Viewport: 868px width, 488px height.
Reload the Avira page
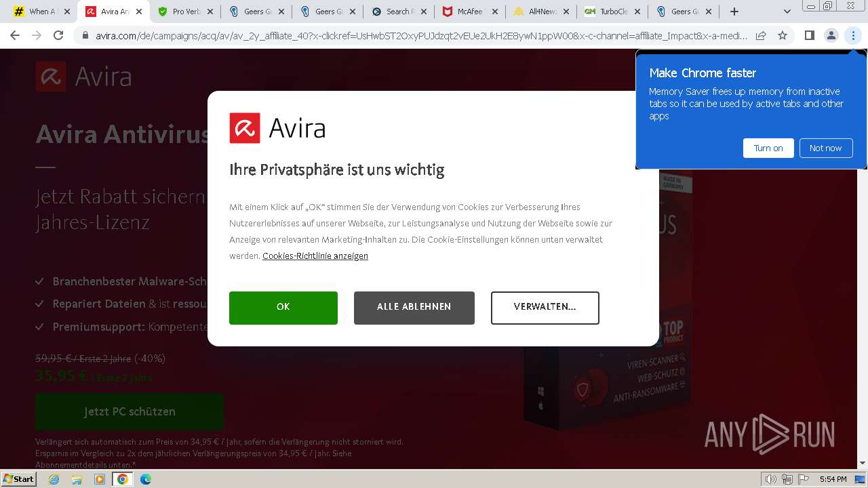coord(58,35)
